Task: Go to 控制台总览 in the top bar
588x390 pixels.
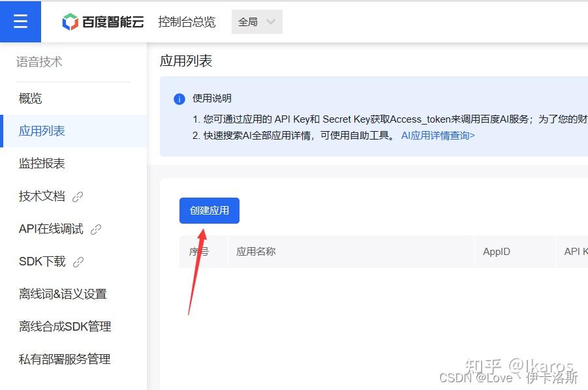Action: tap(187, 20)
